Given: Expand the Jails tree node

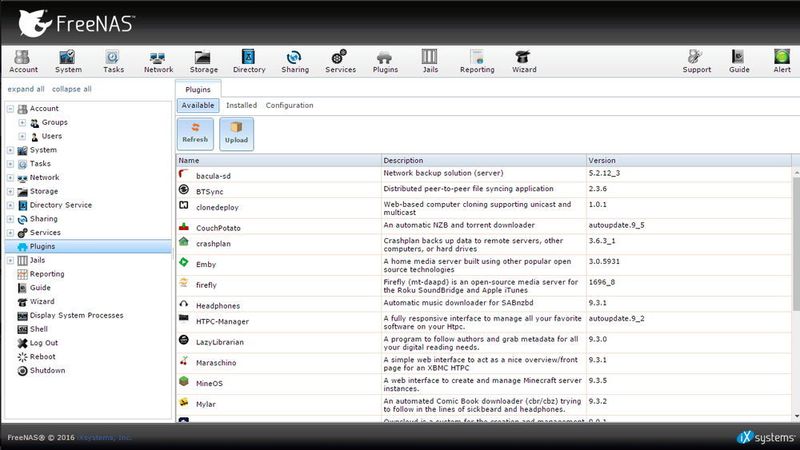Looking at the screenshot, I should coord(10,260).
